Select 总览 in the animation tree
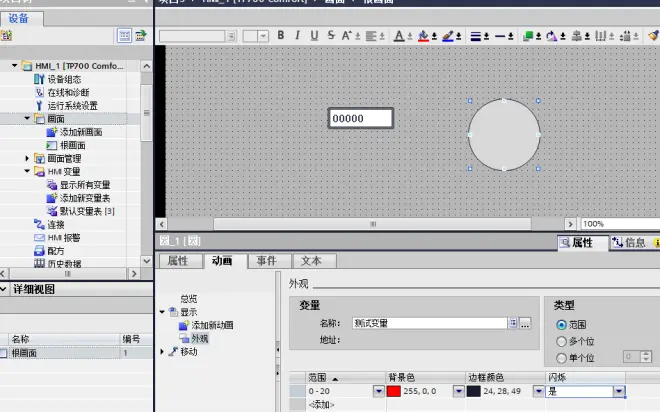Viewport: 660px width, 412px height. (x=189, y=299)
